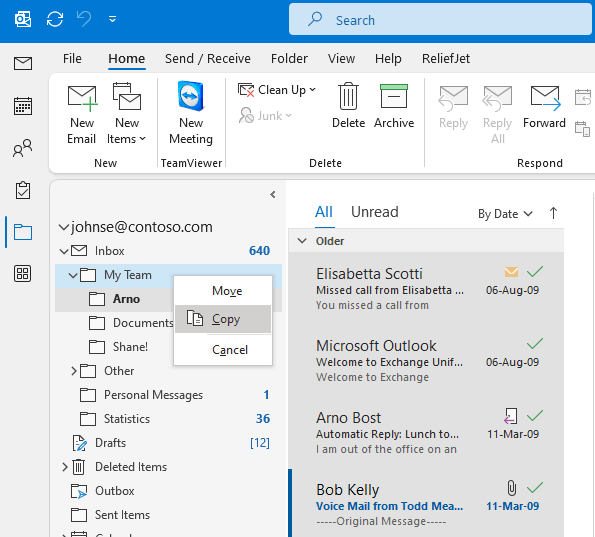The height and width of the screenshot is (537, 595).
Task: Open the Sent Items folder
Action: (168, 515)
